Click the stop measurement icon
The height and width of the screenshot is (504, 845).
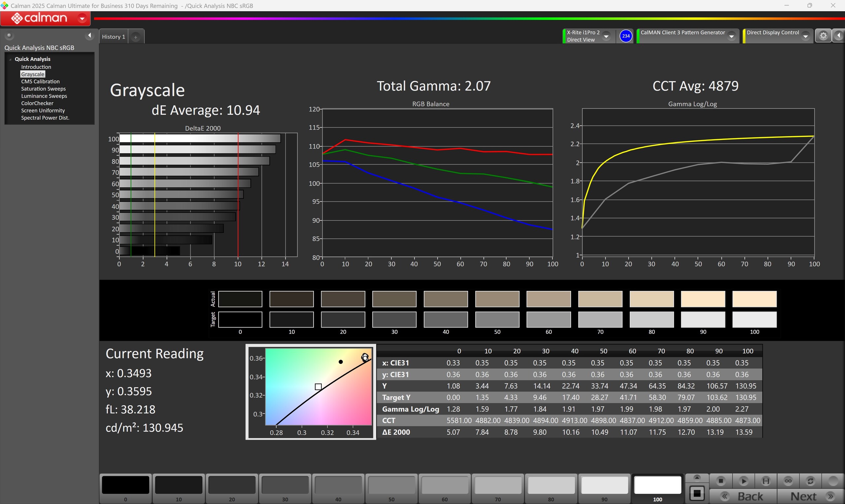point(721,481)
